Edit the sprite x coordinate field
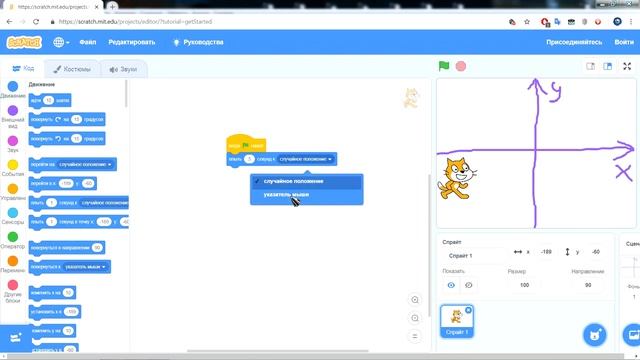 (546, 252)
